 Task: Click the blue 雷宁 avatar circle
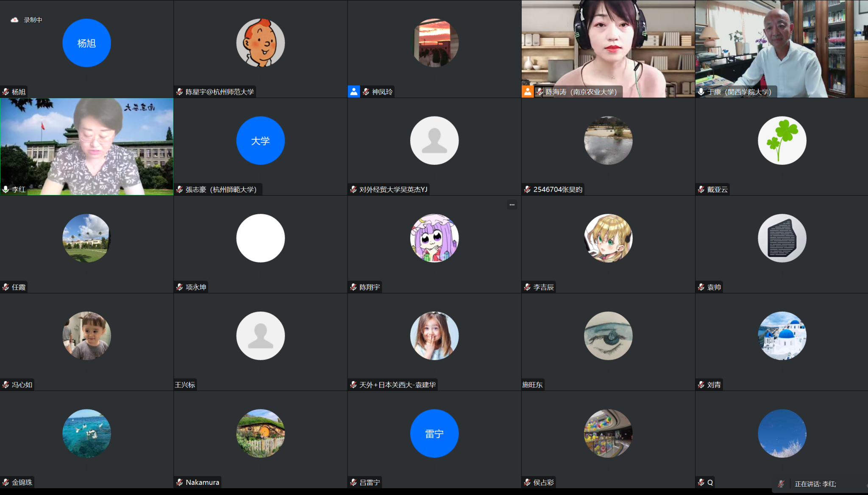[434, 433]
